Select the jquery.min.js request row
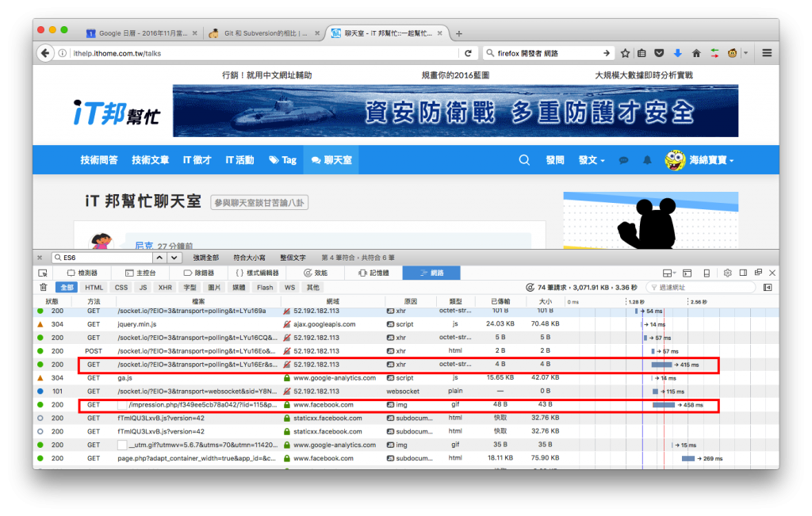Image resolution: width=812 pixels, height=516 pixels. 405,324
